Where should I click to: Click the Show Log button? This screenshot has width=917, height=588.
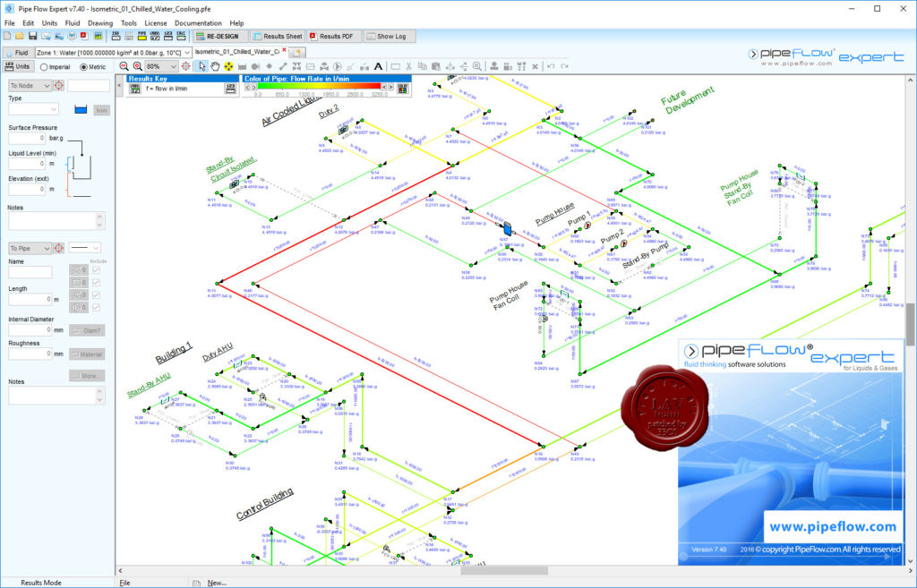pyautogui.click(x=389, y=36)
